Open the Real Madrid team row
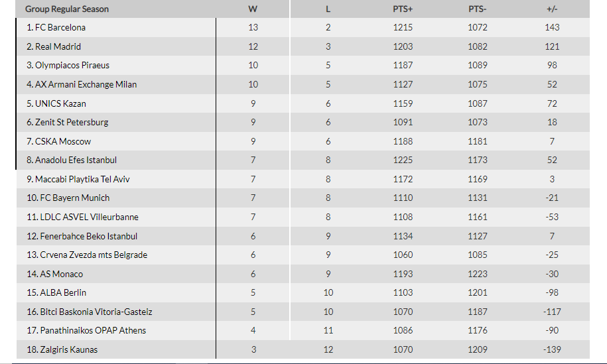The width and height of the screenshot is (607, 364). pyautogui.click(x=54, y=46)
